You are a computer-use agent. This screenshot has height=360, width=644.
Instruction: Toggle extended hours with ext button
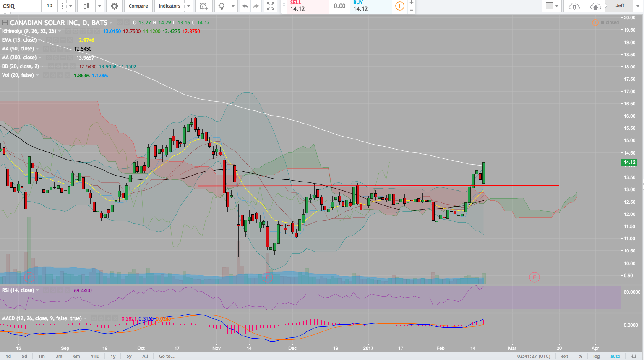(x=565, y=356)
